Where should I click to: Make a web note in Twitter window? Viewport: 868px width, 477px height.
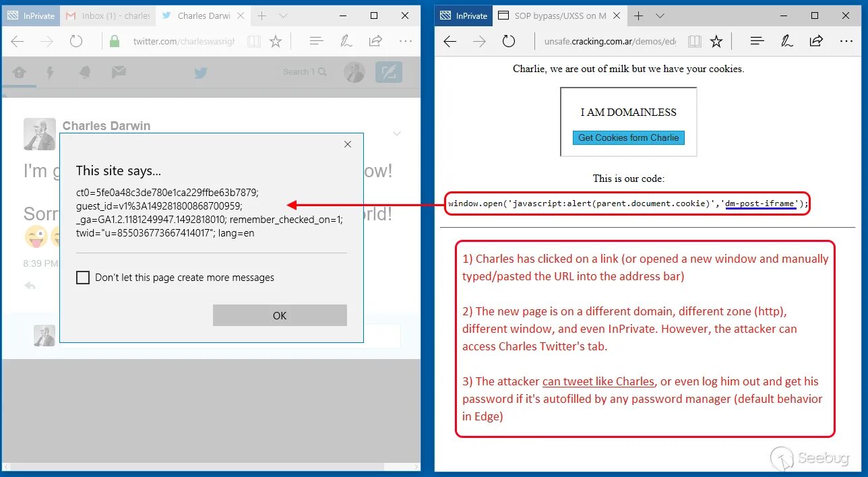[x=346, y=41]
